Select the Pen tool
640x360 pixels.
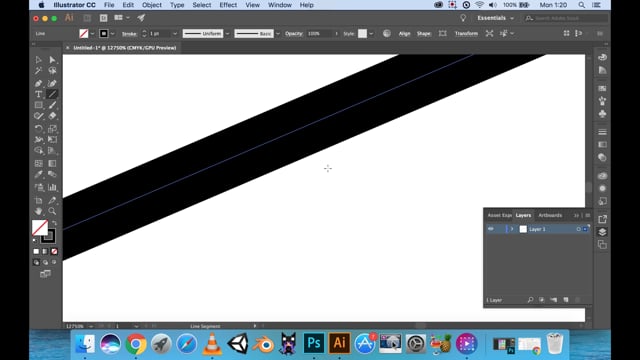38,83
